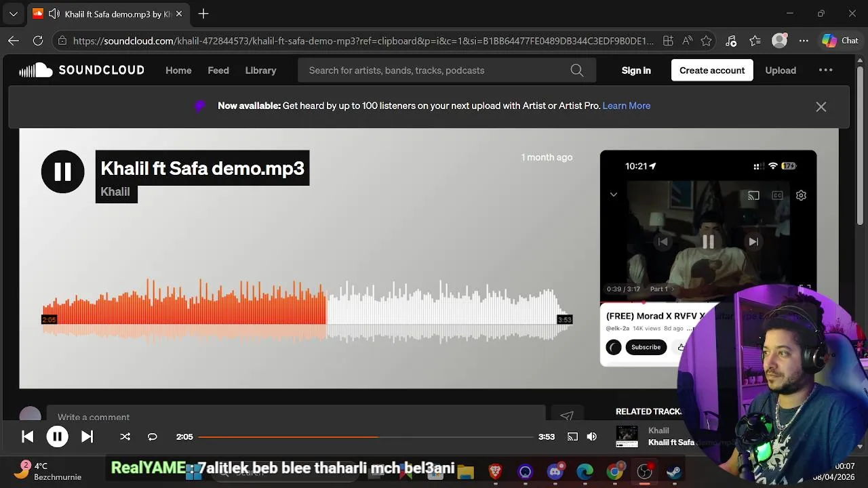This screenshot has height=488, width=868.
Task: Pause playback in the bottom player bar
Action: (x=57, y=436)
